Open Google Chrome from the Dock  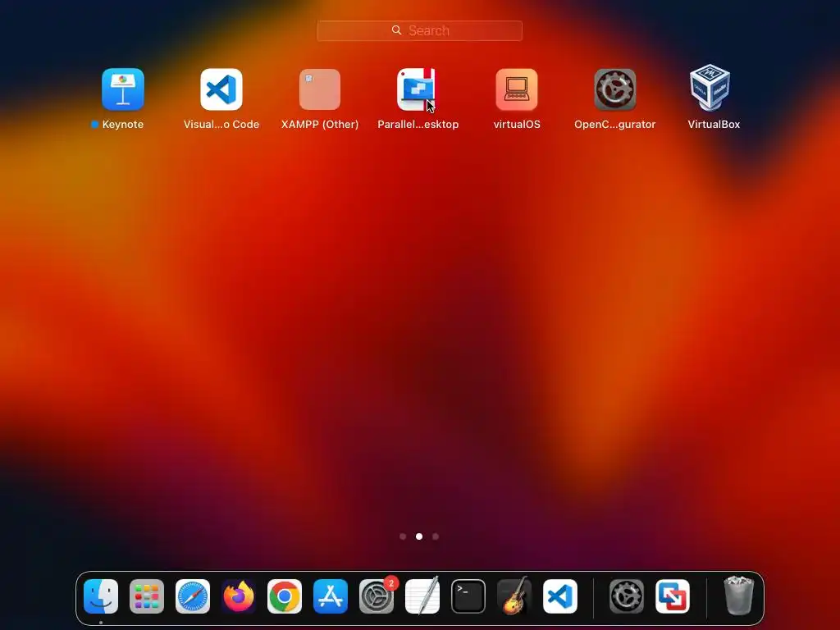(x=285, y=596)
